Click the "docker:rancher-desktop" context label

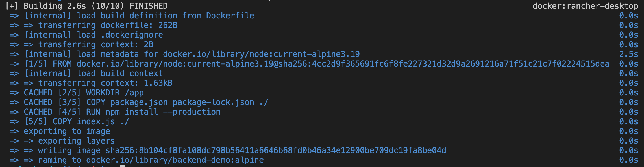(585, 6)
